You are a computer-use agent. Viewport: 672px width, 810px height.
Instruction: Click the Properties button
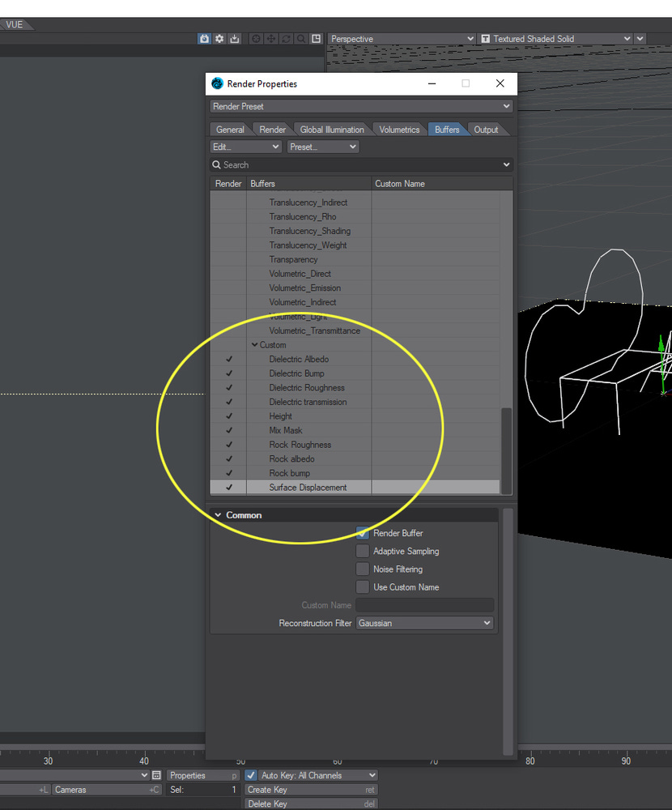(203, 775)
